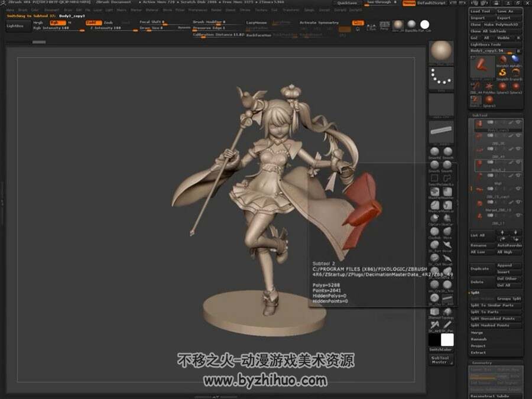532x399 pixels.
Task: Toggle the Zadd button
Action: 93,22
